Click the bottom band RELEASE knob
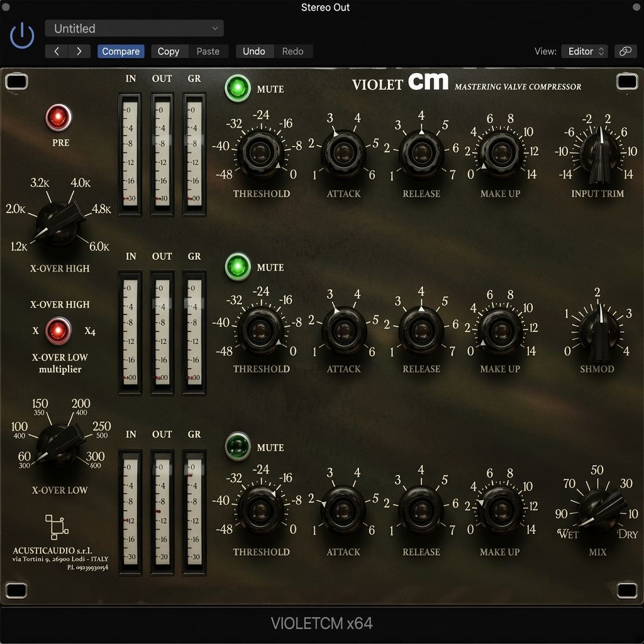 pyautogui.click(x=421, y=511)
